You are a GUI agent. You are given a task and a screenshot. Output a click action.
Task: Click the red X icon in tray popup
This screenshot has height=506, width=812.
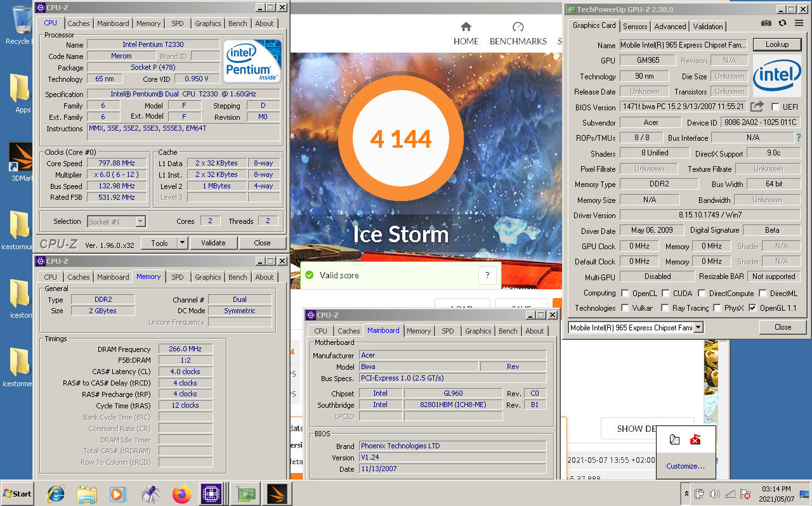[x=695, y=439]
